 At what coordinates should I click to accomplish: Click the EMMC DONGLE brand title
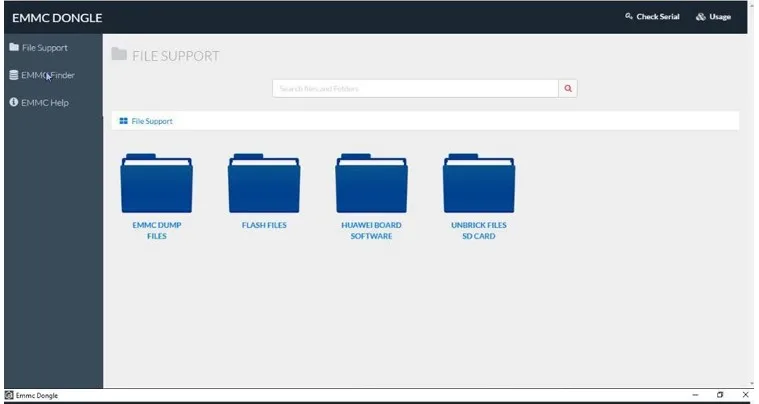click(57, 18)
